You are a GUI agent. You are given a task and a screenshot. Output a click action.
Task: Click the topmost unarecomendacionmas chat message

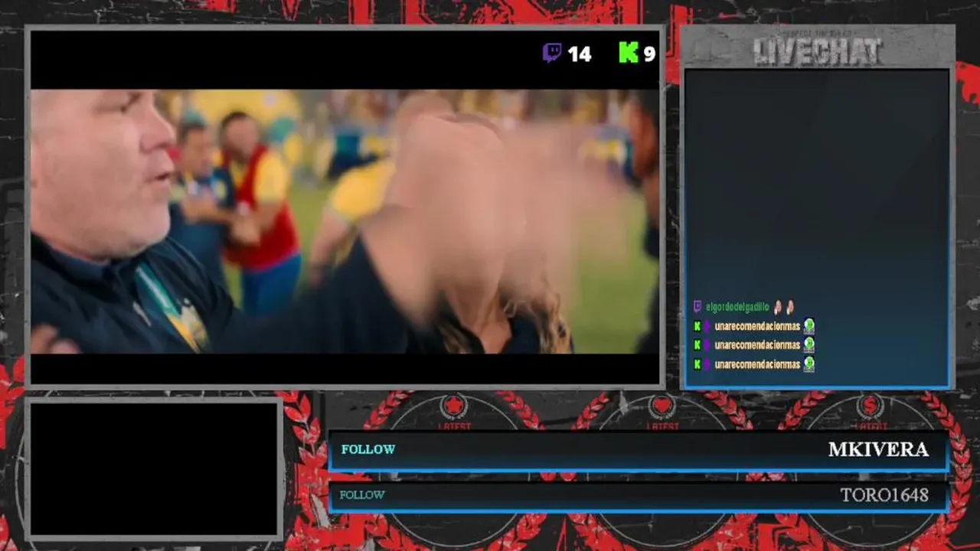pos(753,326)
